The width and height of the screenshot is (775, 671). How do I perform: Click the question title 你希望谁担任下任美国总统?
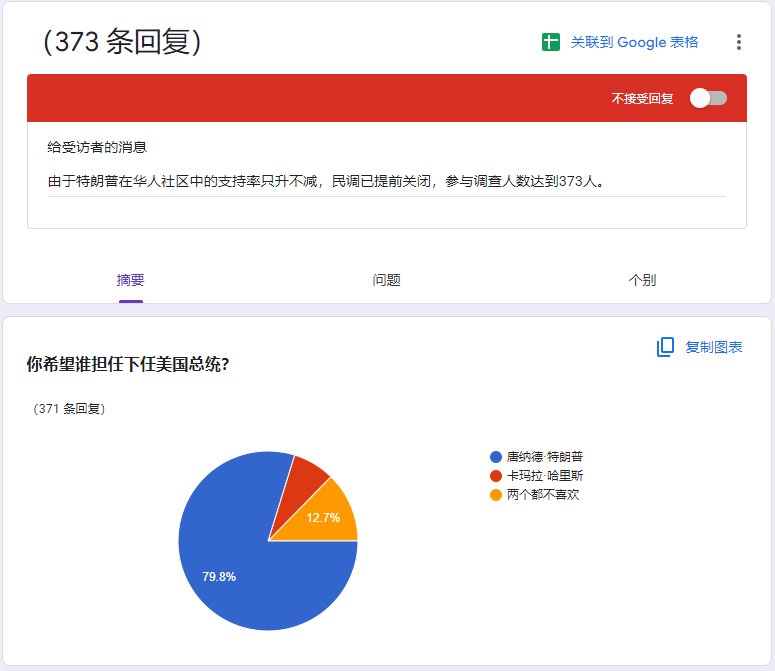pos(128,364)
